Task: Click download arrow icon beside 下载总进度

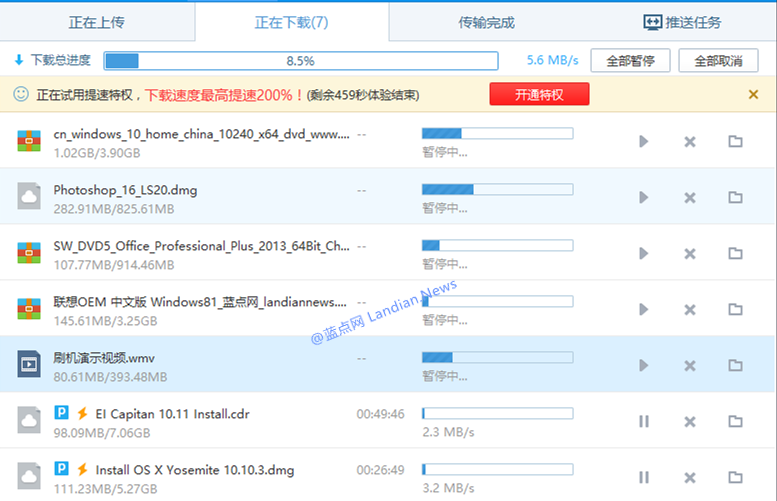Action: [x=19, y=60]
